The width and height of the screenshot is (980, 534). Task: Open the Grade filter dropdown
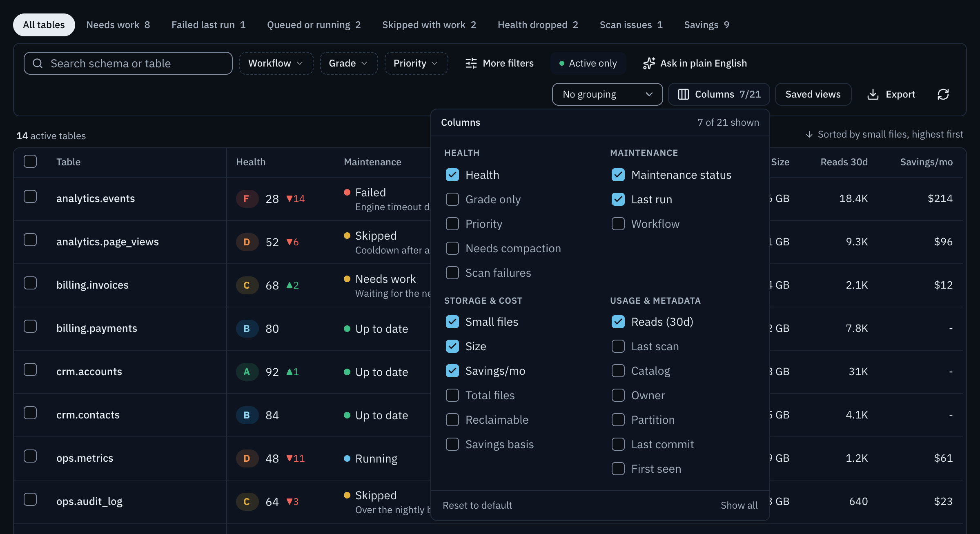pyautogui.click(x=349, y=63)
